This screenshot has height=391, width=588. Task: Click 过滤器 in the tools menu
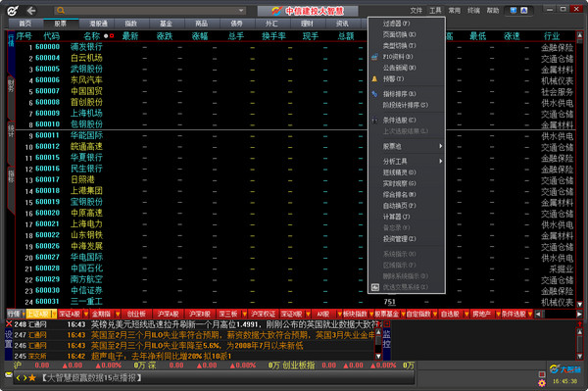[x=407, y=24]
